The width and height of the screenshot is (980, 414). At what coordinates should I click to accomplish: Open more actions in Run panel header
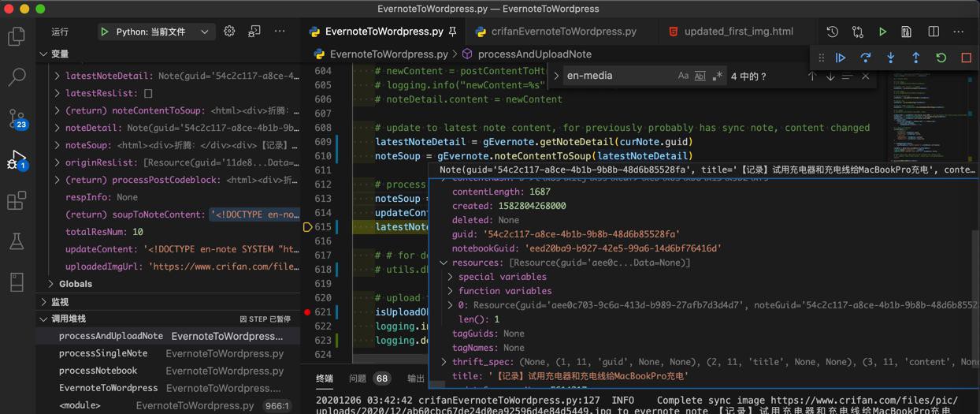280,32
